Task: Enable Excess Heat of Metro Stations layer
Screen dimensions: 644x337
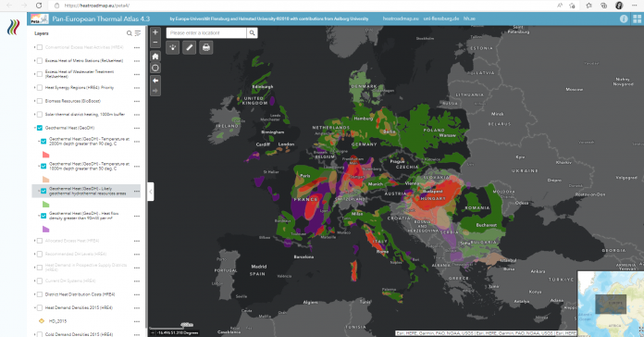Action: (x=40, y=61)
